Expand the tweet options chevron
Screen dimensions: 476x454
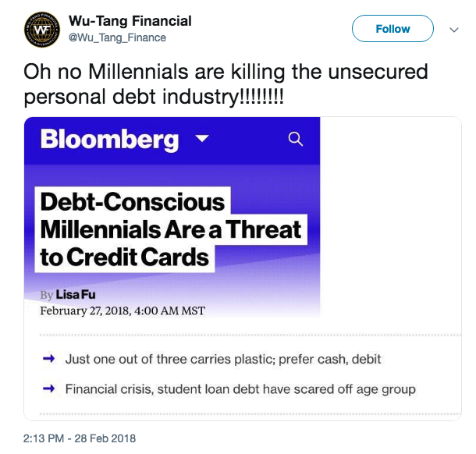point(454,30)
